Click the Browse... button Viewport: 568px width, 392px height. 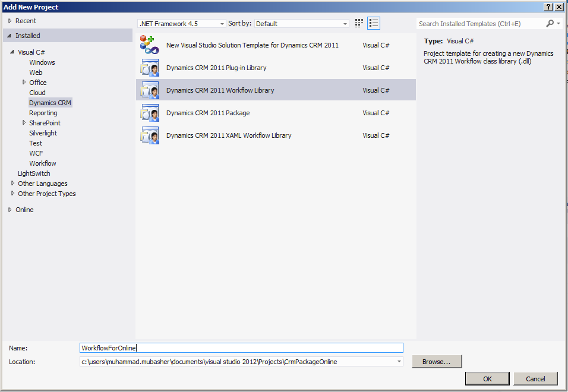pyautogui.click(x=437, y=362)
